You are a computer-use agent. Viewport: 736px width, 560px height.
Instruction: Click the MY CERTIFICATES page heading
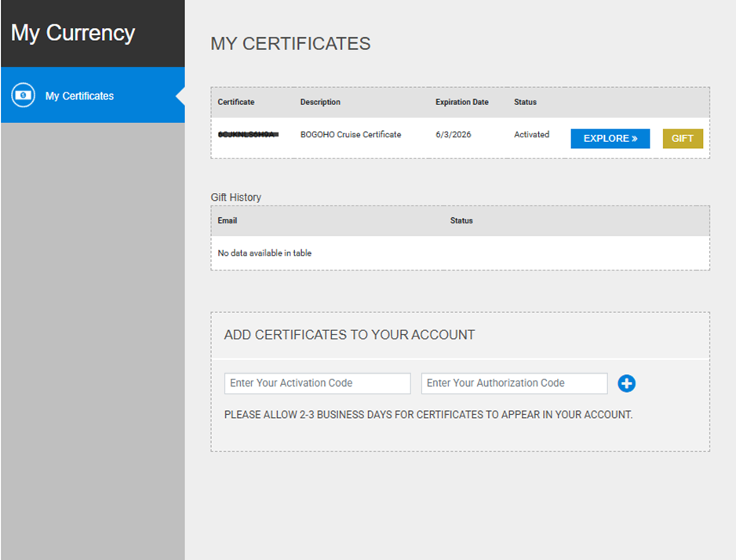pos(290,44)
